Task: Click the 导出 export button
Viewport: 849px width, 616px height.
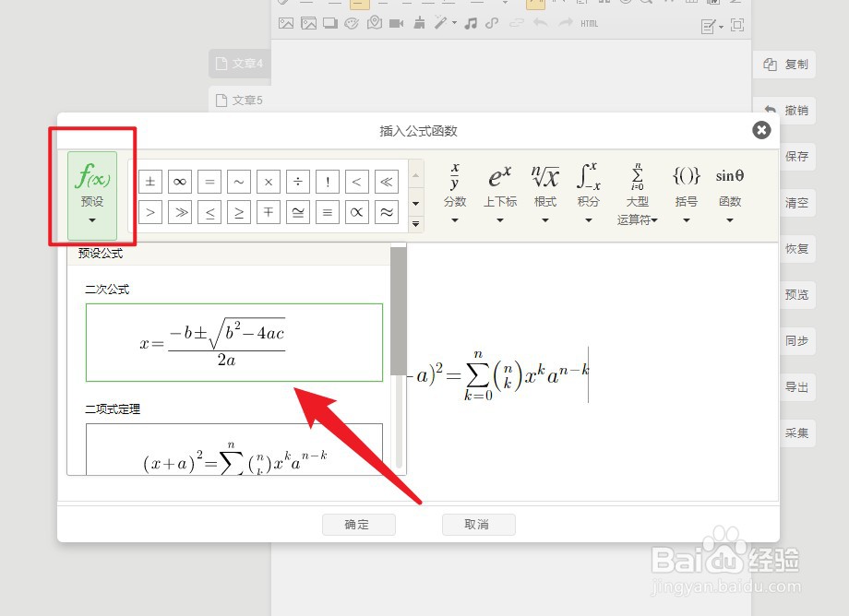Action: (797, 387)
